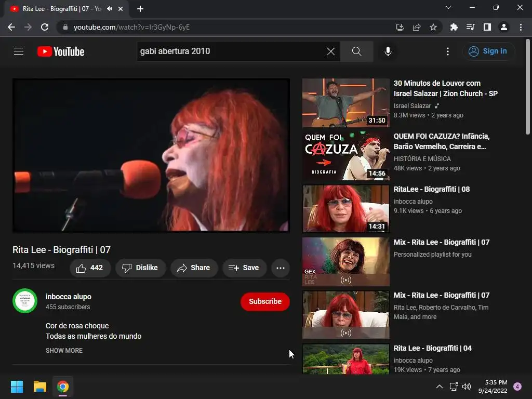
Task: Go forward with the browser forward arrow
Action: click(x=28, y=27)
